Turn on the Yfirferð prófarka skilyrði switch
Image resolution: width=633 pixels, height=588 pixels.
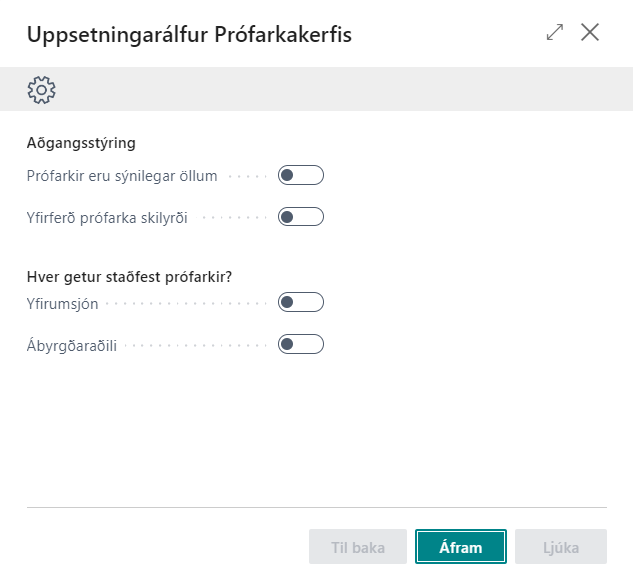pos(301,216)
